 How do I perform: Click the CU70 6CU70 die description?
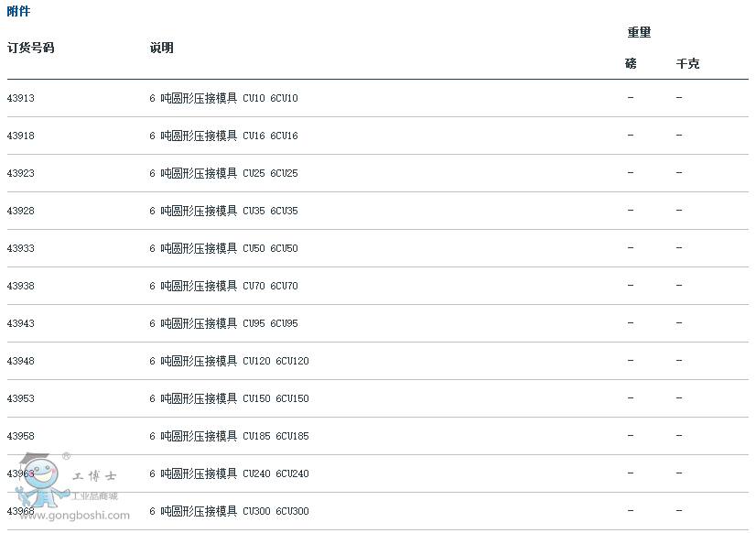coord(223,286)
